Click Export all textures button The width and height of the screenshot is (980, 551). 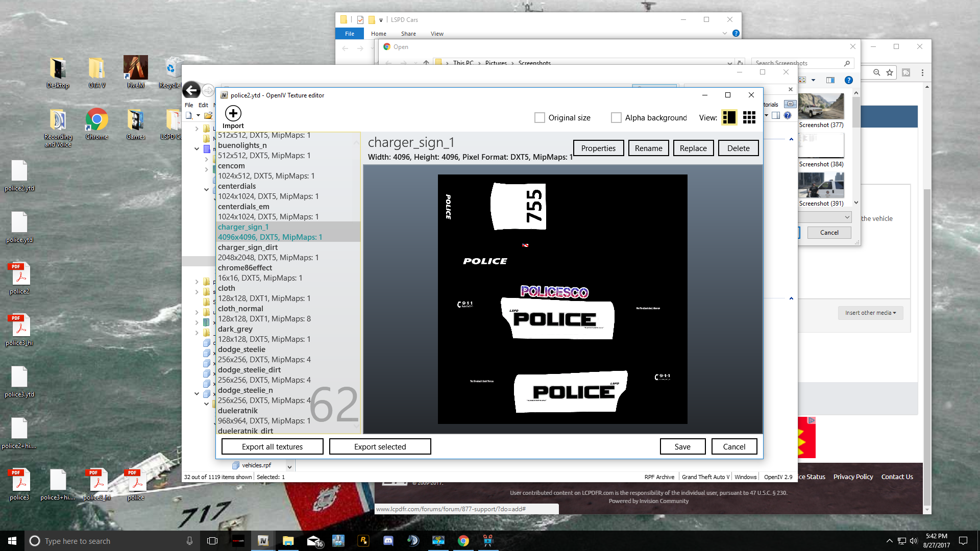[272, 446]
